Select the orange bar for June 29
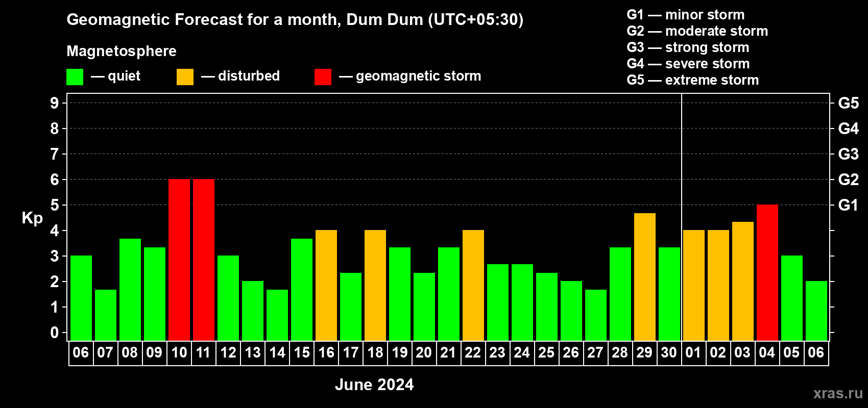 tap(645, 277)
